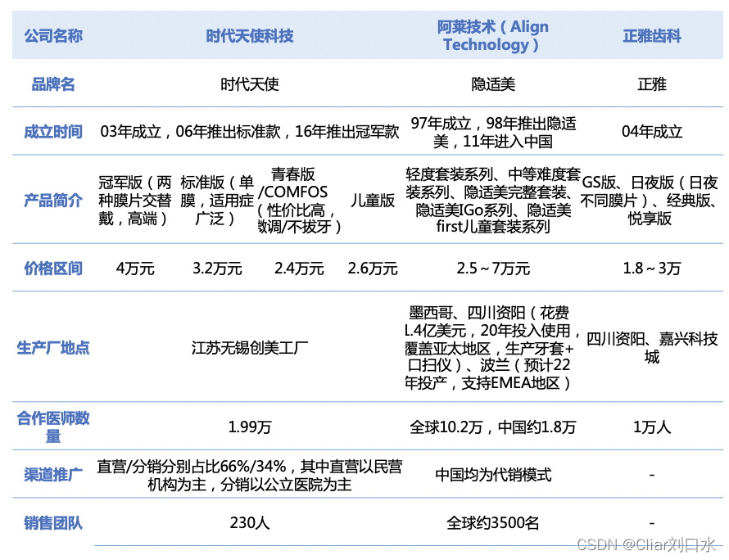Select the 2.5～7万元 price cell
The height and width of the screenshot is (560, 729).
click(x=493, y=269)
